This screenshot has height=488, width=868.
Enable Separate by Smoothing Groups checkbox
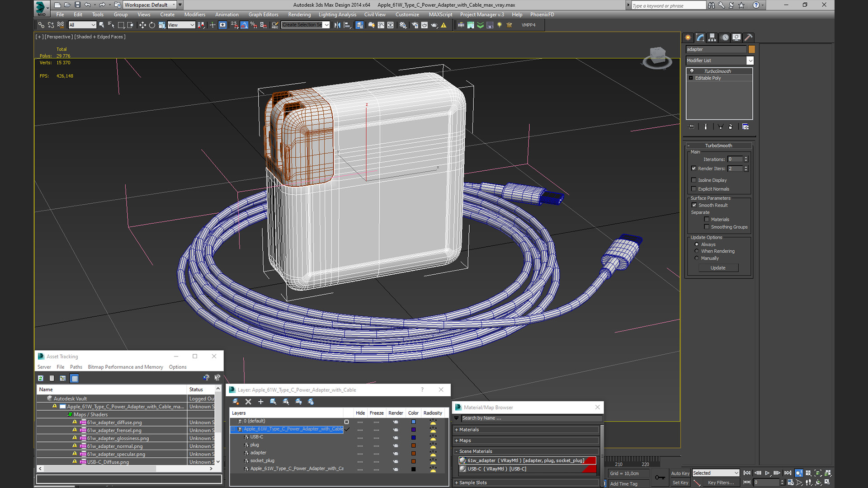point(707,227)
